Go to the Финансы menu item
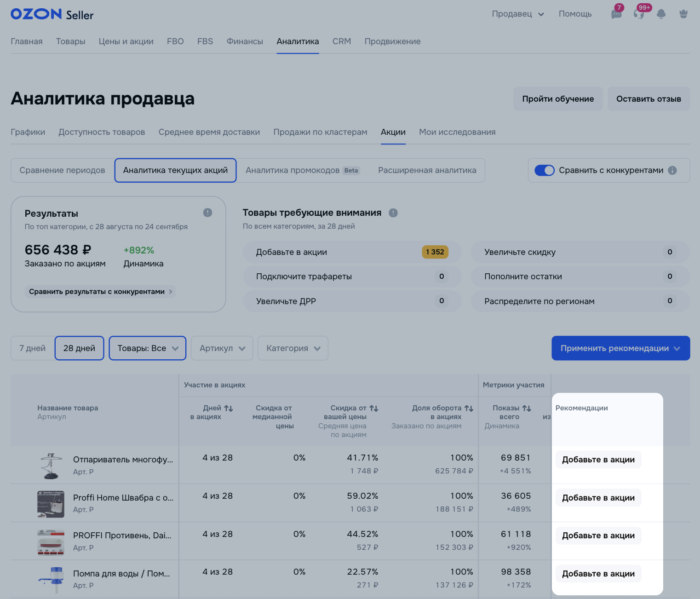This screenshot has width=700, height=599. [245, 41]
